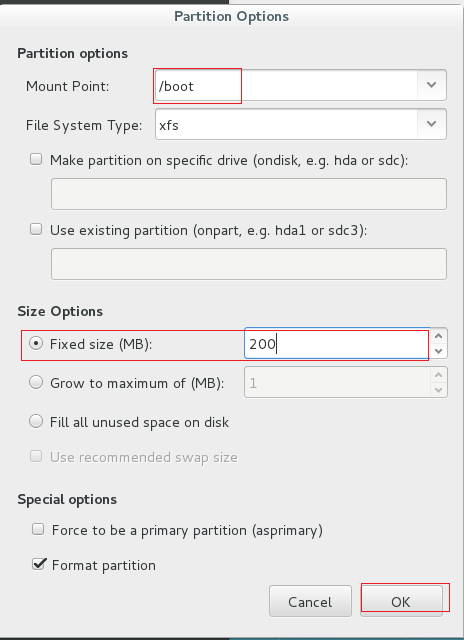Enable Use existing partition checkbox
The image size is (464, 640).
(x=36, y=229)
